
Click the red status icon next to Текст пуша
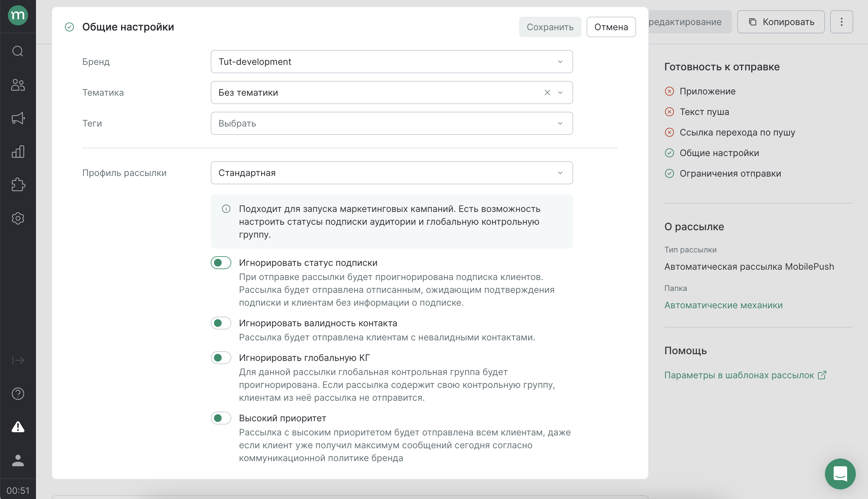click(x=669, y=112)
